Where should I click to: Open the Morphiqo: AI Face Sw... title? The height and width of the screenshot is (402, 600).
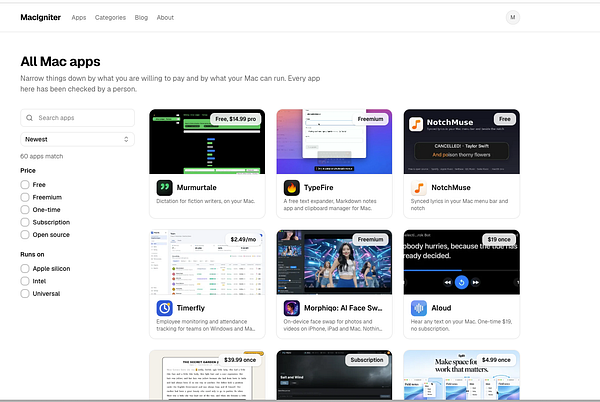(x=343, y=308)
